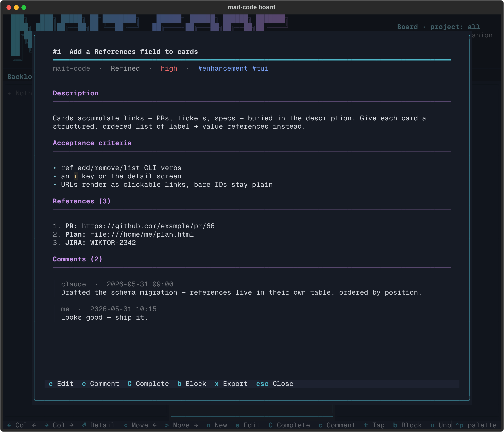Click the References (3) heading
This screenshot has width=504, height=432.
81,201
